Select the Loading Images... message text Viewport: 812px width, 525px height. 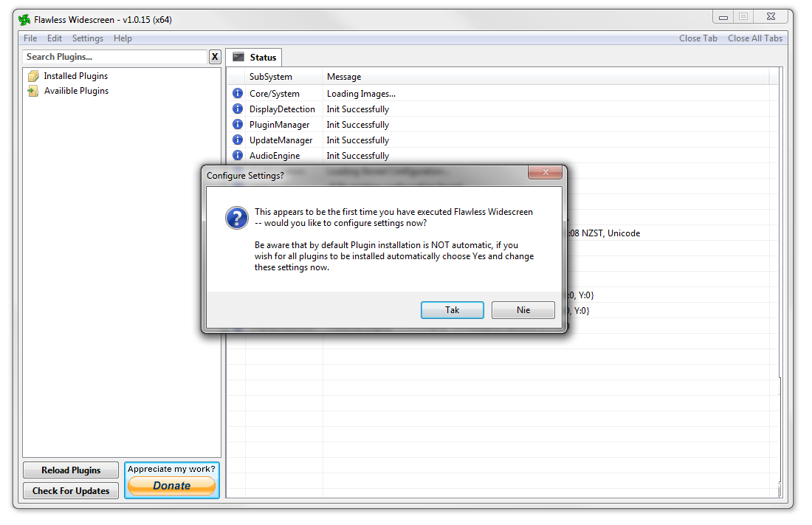coord(361,94)
